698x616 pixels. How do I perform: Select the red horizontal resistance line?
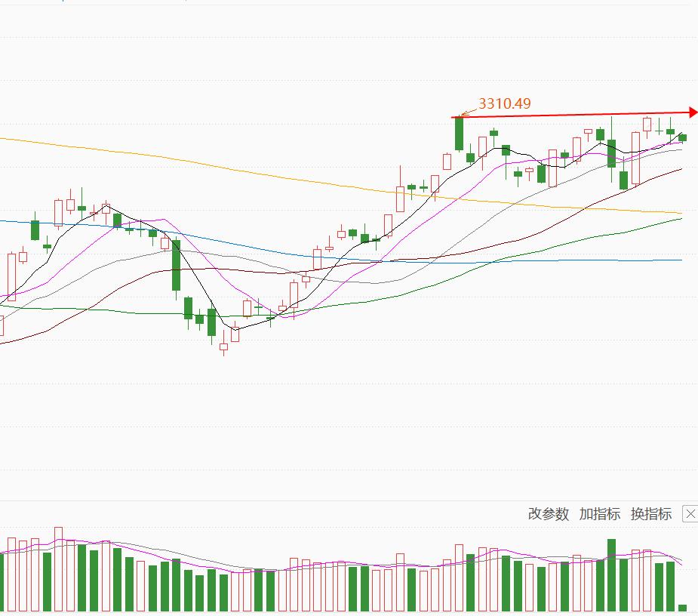click(573, 115)
